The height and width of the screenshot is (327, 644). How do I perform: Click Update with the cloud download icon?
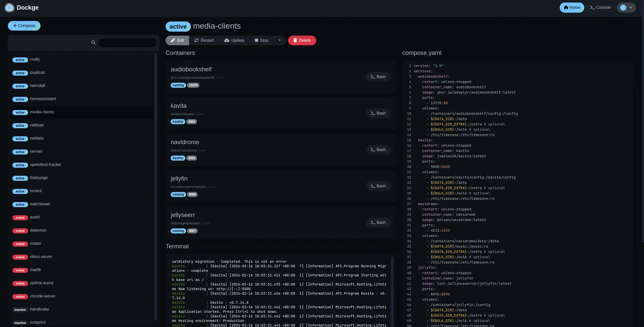coord(234,40)
